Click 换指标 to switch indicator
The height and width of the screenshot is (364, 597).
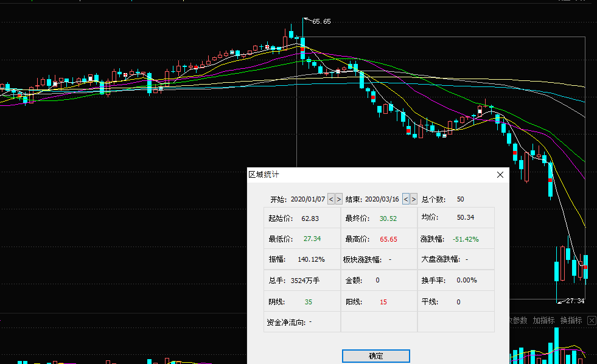tap(571, 320)
